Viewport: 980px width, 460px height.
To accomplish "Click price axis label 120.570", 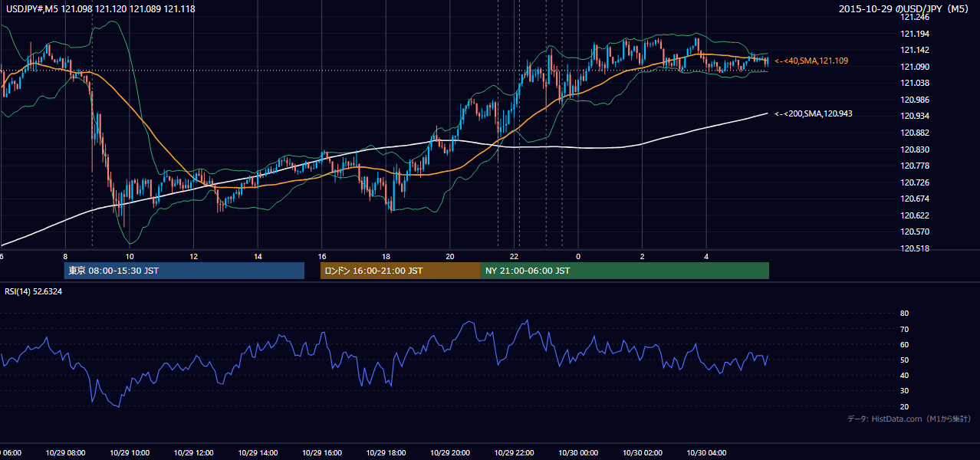I will 915,232.
